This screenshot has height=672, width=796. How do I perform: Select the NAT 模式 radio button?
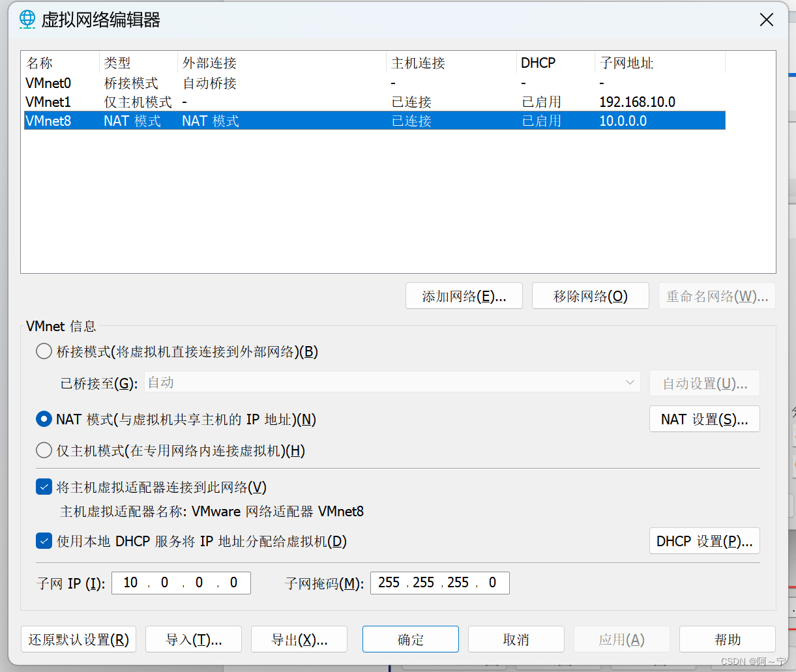[x=44, y=419]
